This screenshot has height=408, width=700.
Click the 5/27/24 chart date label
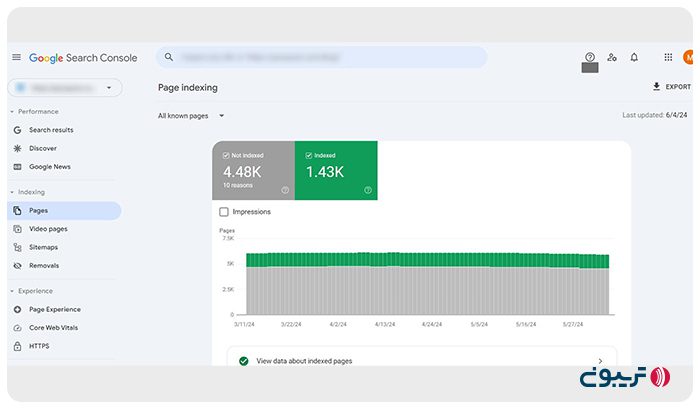pos(573,324)
